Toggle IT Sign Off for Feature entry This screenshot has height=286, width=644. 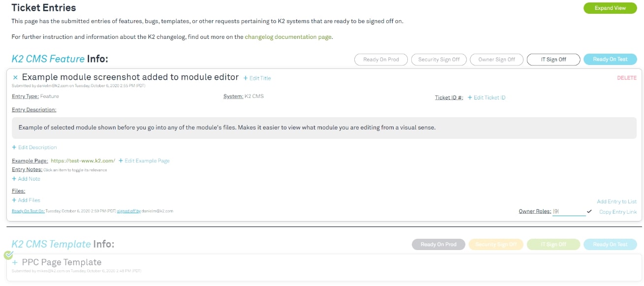pos(553,60)
